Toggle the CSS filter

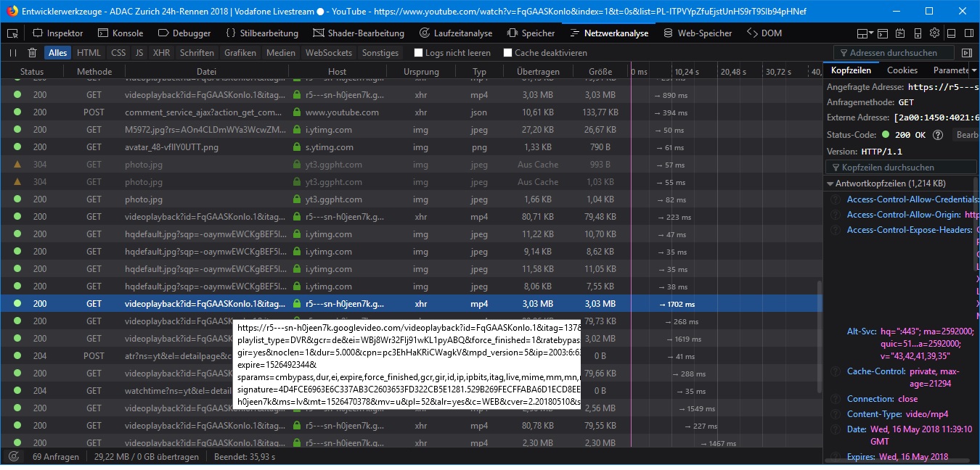(x=118, y=53)
